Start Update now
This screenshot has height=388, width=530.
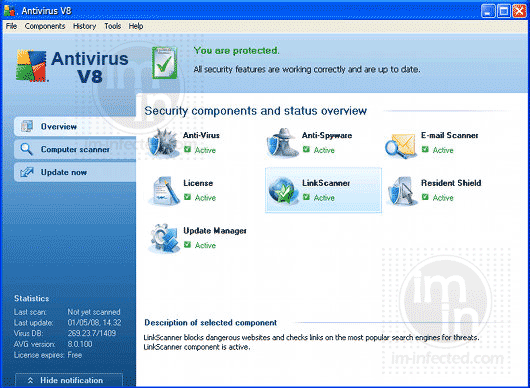point(75,172)
